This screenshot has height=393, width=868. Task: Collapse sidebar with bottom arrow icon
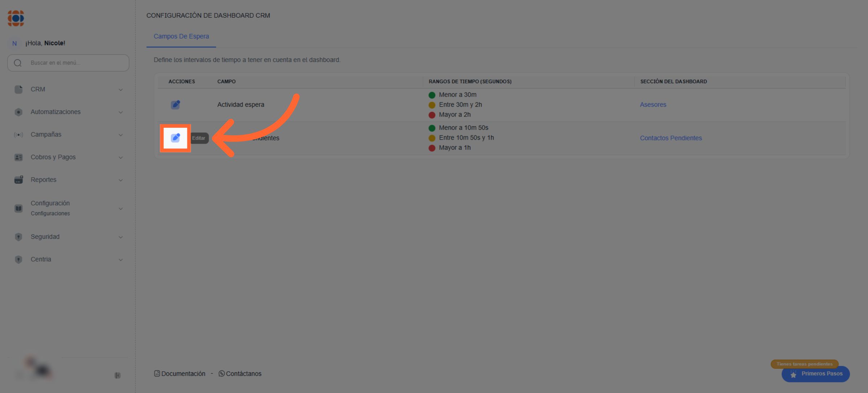(118, 375)
